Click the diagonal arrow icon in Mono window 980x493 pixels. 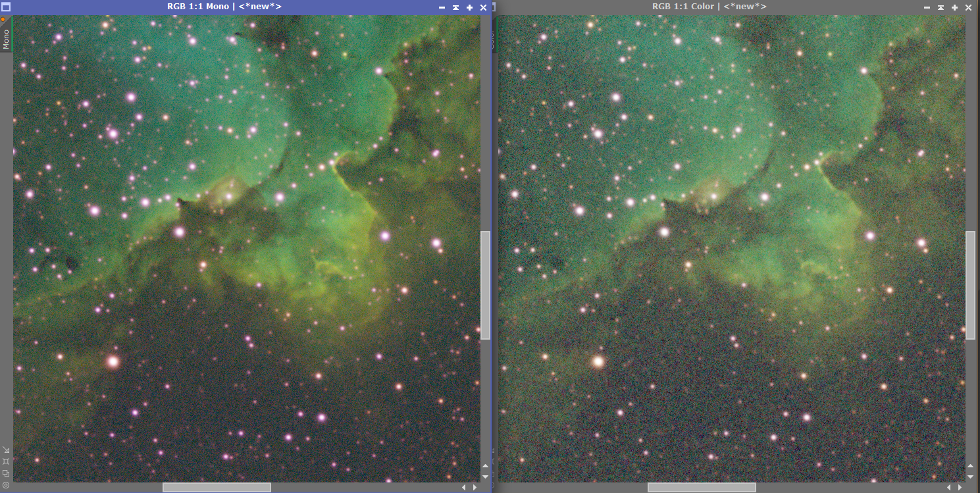[x=6, y=450]
